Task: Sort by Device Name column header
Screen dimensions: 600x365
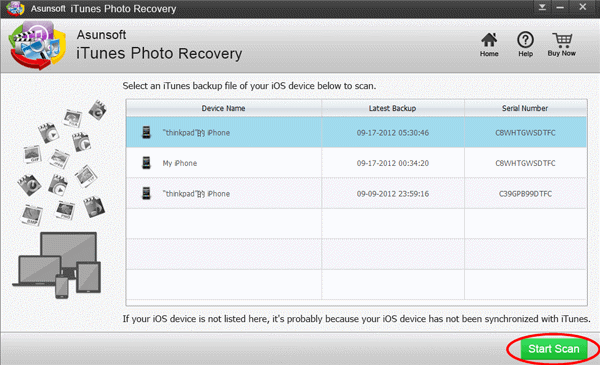Action: click(x=223, y=108)
